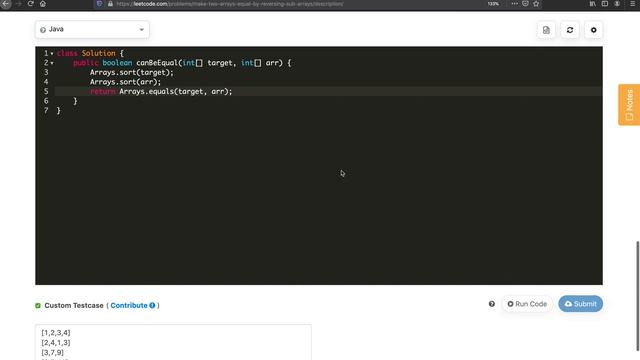Viewport: 640px width, 360px height.
Task: Open the browser home page icon
Action: (x=43, y=4)
